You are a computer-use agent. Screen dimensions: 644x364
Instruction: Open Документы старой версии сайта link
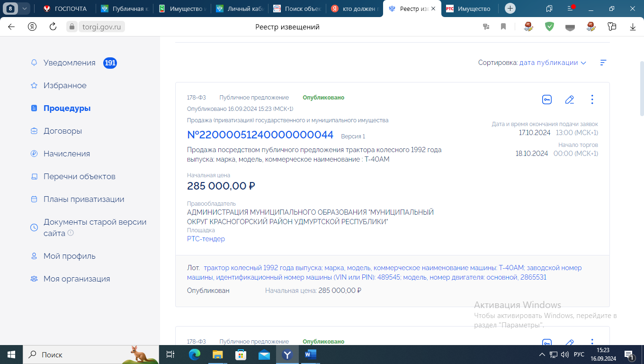click(95, 227)
